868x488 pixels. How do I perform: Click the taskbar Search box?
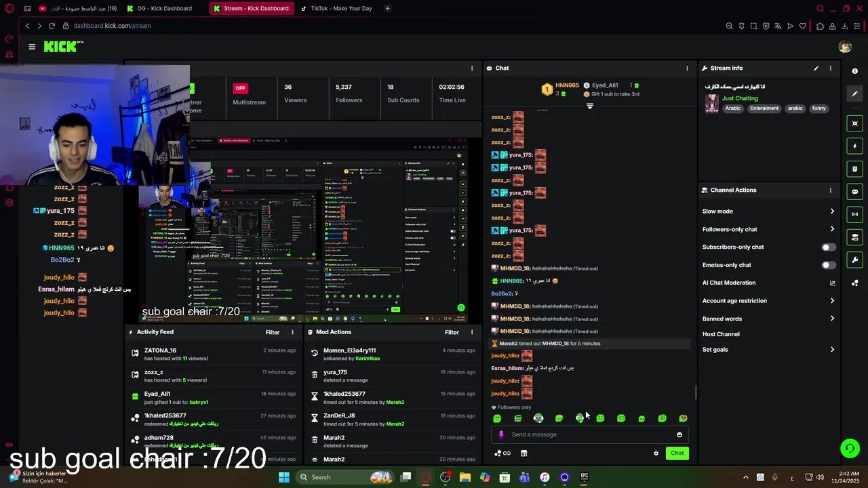click(x=345, y=477)
